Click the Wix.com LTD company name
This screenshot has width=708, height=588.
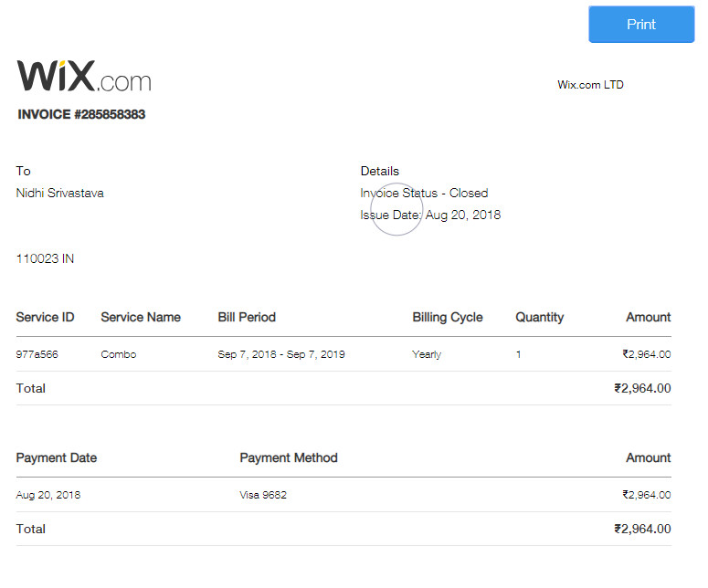590,85
